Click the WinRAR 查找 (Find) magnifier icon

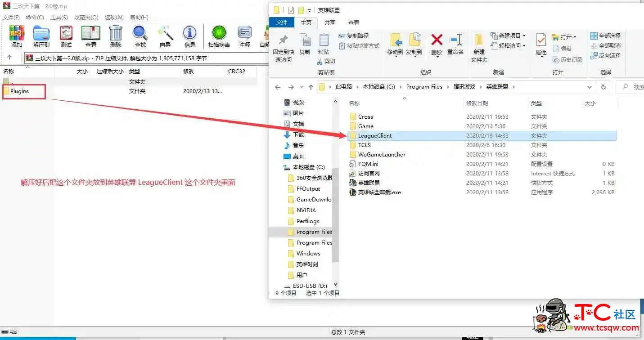click(140, 36)
